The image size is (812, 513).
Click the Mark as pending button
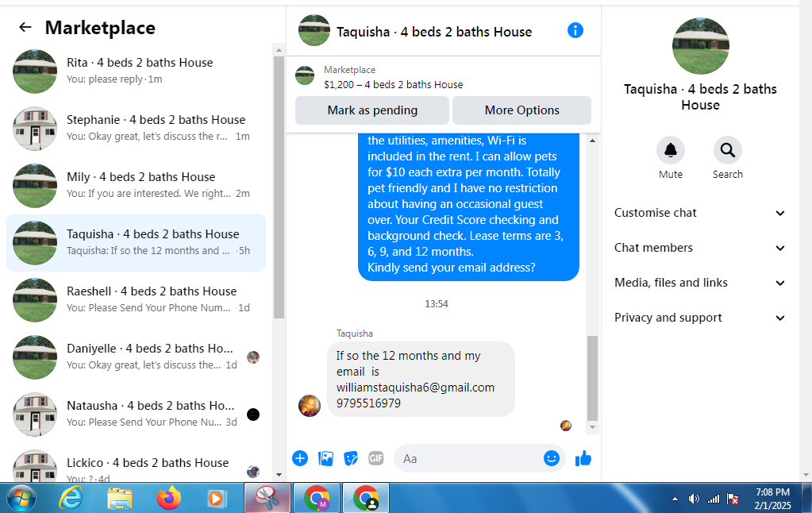point(371,110)
